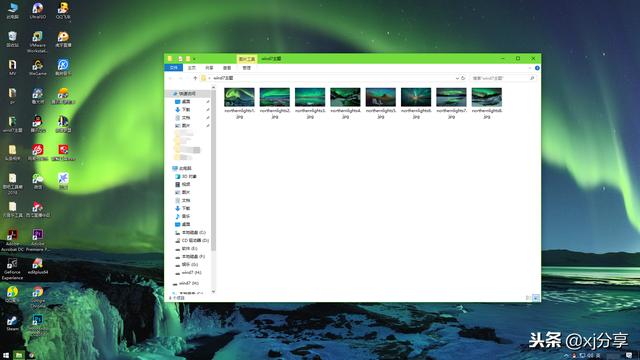Screen dimensions: 640x360
Task: Open the 共享 ribbon tab
Action: click(x=209, y=68)
